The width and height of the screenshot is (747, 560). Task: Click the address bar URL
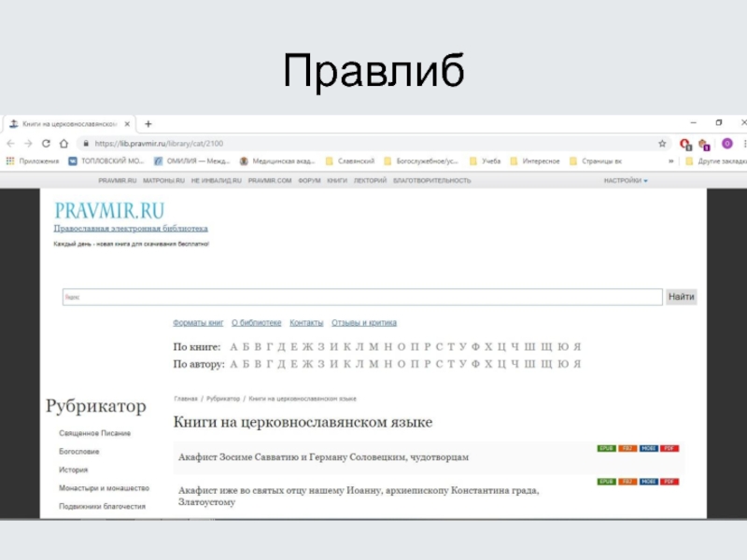[159, 144]
